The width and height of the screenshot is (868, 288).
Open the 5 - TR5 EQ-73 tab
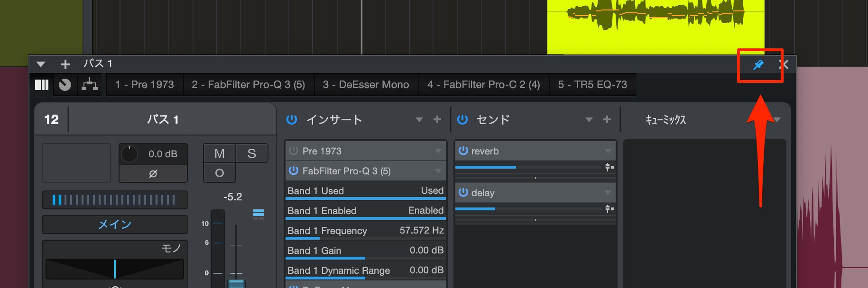pos(592,85)
